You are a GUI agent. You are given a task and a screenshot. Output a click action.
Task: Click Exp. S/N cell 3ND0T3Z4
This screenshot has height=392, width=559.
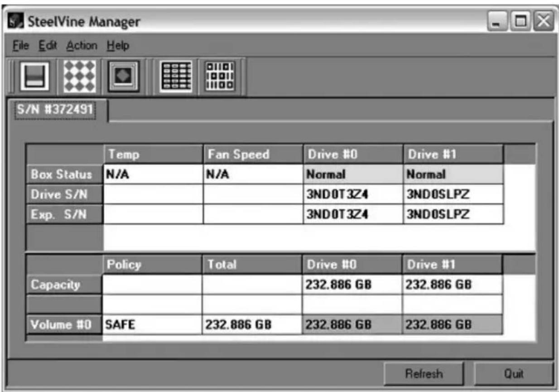[353, 214]
